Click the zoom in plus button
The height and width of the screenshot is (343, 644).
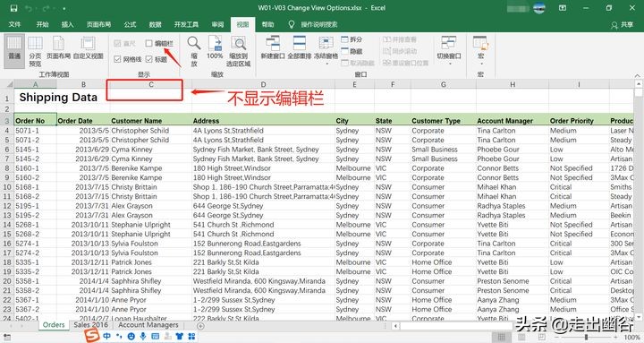click(x=615, y=338)
